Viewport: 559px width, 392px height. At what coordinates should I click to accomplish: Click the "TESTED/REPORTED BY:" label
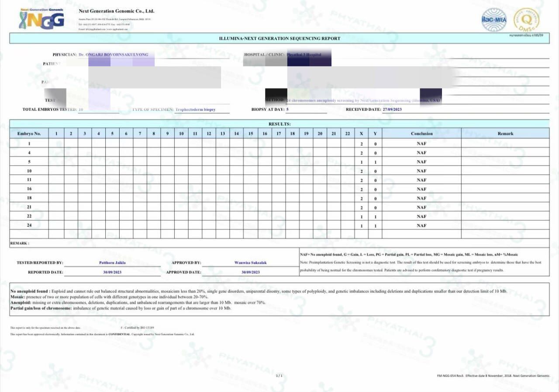pyautogui.click(x=40, y=263)
